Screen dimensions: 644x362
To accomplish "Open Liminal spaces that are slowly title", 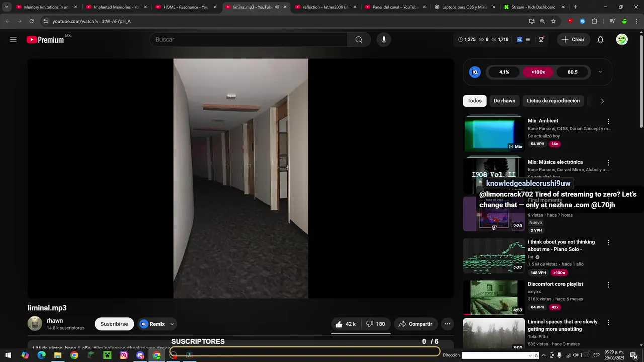I will coord(562,326).
